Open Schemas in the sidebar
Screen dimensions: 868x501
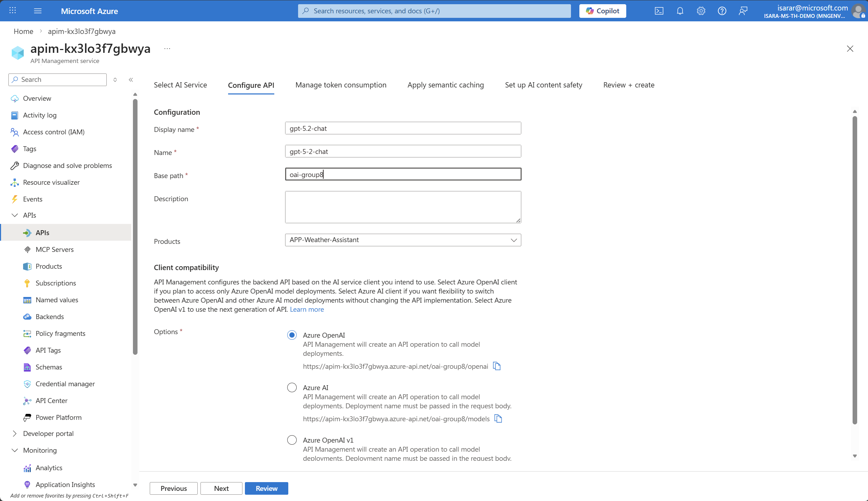[49, 367]
